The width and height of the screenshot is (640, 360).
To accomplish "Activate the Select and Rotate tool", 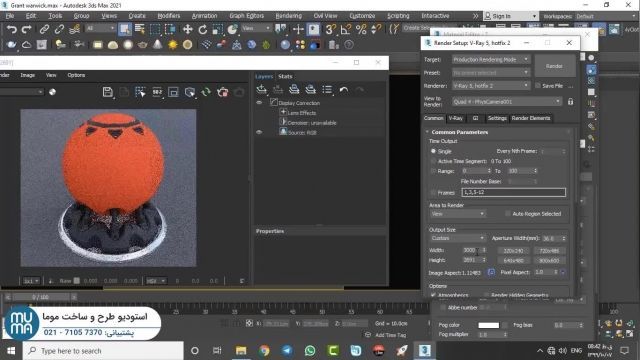I will click(x=202, y=29).
